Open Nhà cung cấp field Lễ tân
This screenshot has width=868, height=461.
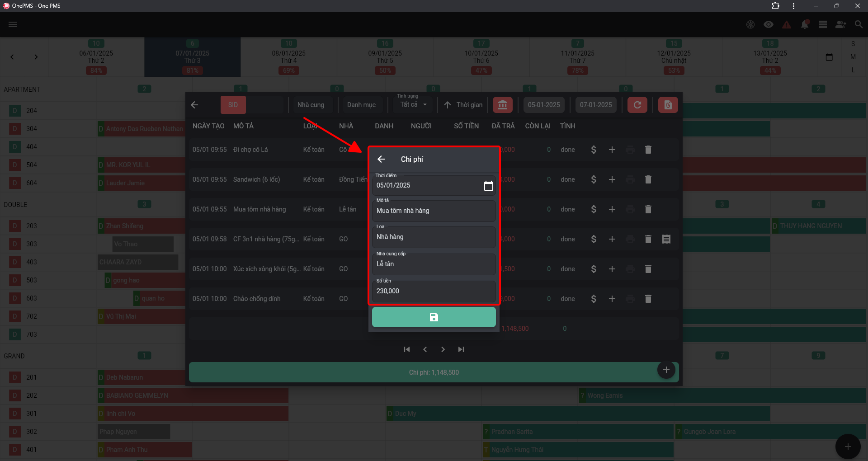point(434,264)
